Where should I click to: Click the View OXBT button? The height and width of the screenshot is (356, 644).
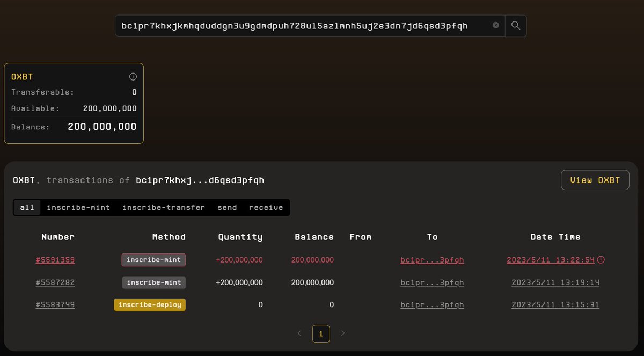[595, 180]
